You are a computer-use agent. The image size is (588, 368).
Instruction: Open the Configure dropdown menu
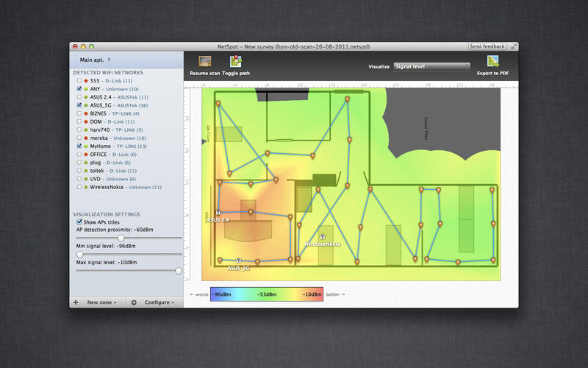(159, 302)
